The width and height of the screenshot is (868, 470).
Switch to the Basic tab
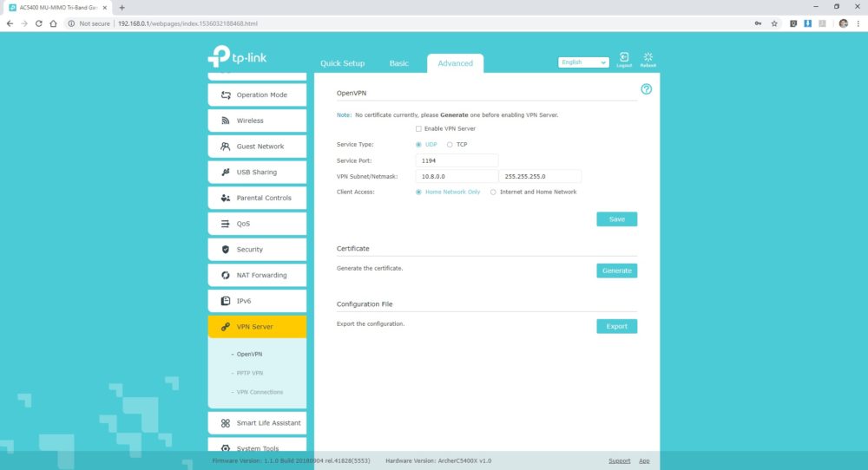(x=398, y=63)
